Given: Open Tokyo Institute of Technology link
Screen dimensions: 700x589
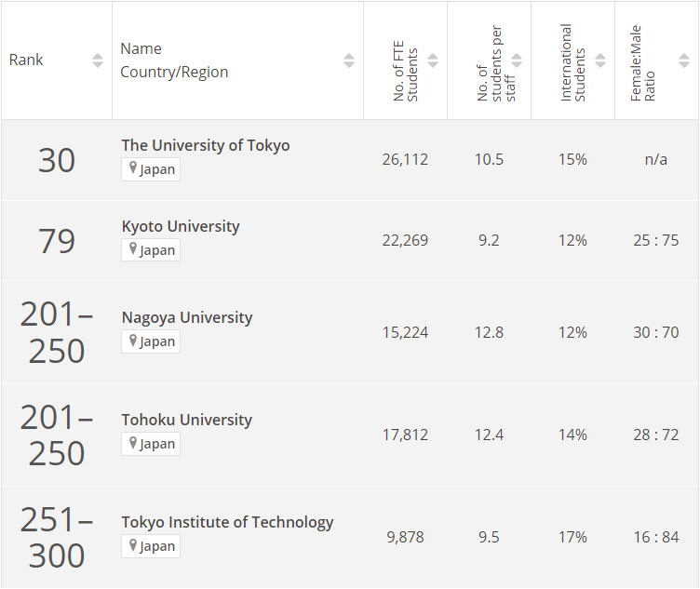Looking at the screenshot, I should pos(227,522).
